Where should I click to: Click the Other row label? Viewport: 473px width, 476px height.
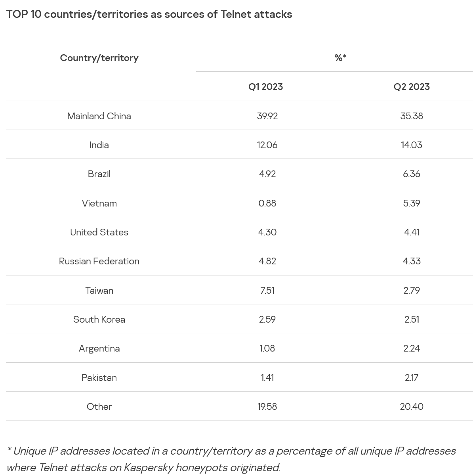[99, 407]
